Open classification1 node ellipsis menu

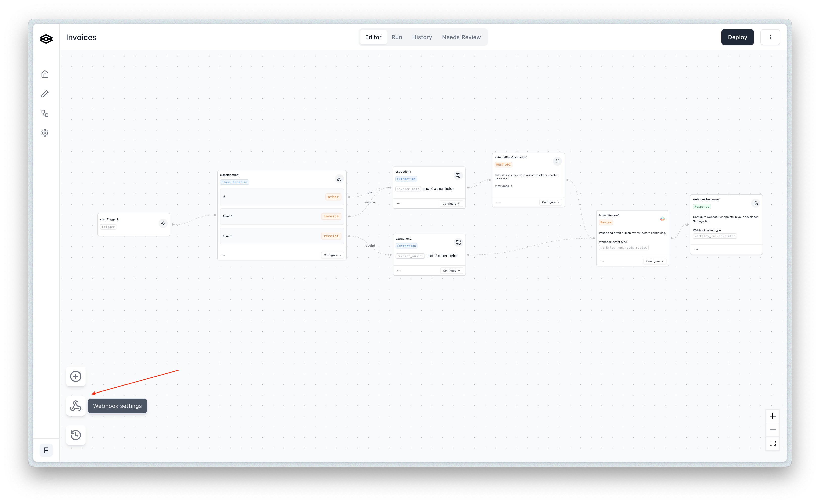click(223, 255)
